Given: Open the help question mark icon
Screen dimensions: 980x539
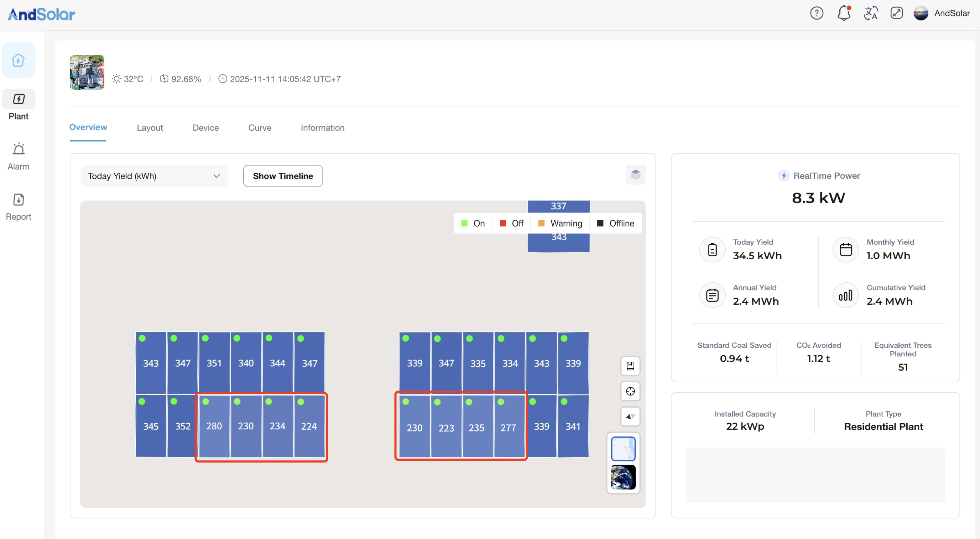Looking at the screenshot, I should tap(817, 13).
